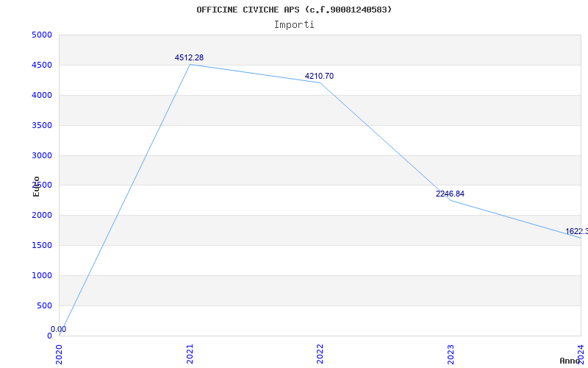Click the 2020 x-axis label
Screen dimensions: 588x368
(60, 354)
